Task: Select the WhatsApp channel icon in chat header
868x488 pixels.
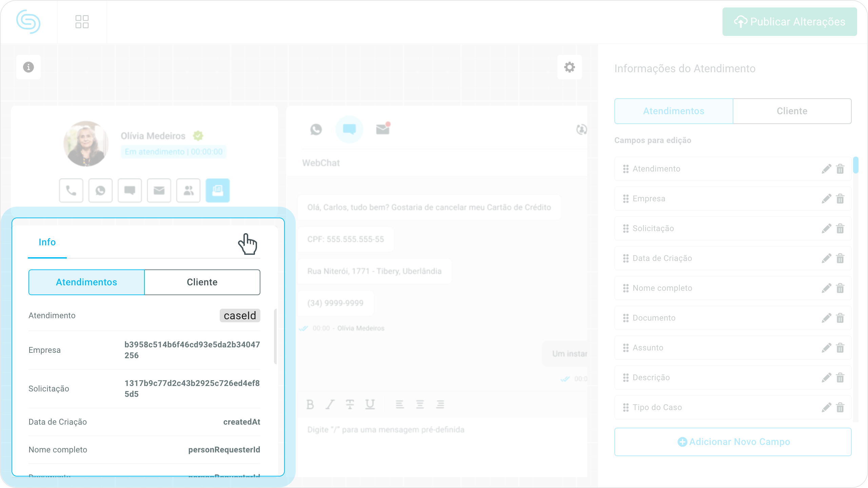Action: (316, 129)
